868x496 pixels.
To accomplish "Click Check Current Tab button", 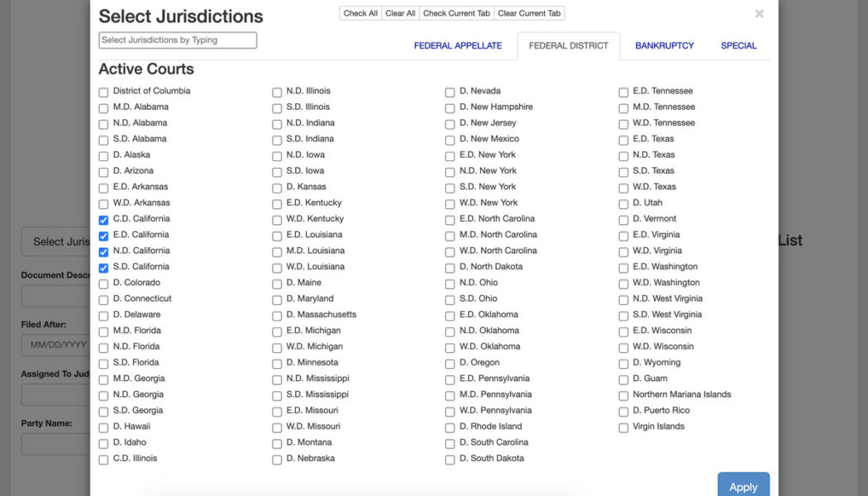I will [x=456, y=13].
